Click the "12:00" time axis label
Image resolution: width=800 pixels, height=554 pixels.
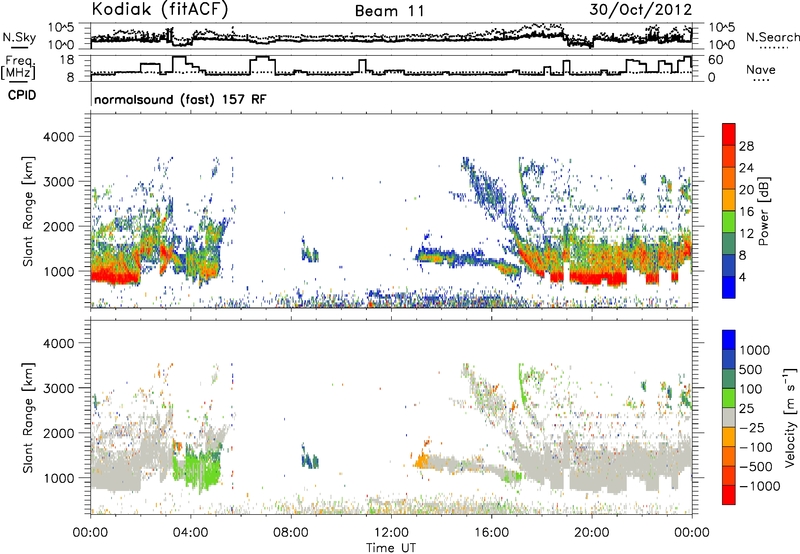tap(391, 533)
